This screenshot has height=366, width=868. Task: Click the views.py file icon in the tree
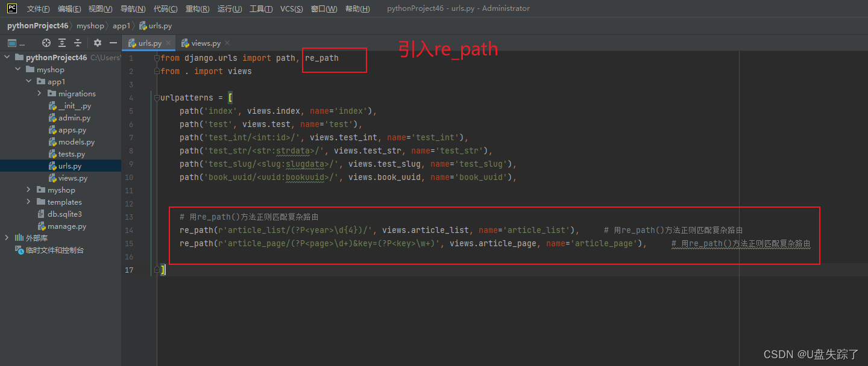click(52, 178)
